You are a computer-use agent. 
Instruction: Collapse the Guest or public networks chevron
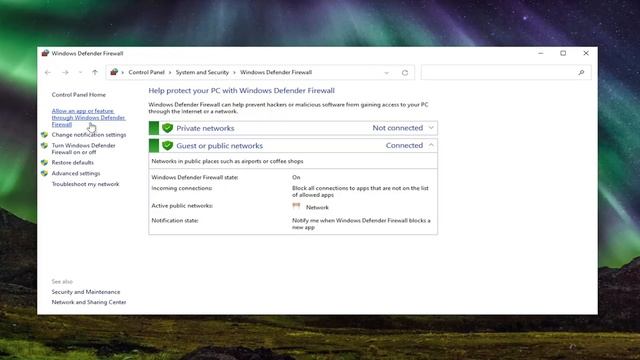pyautogui.click(x=431, y=145)
